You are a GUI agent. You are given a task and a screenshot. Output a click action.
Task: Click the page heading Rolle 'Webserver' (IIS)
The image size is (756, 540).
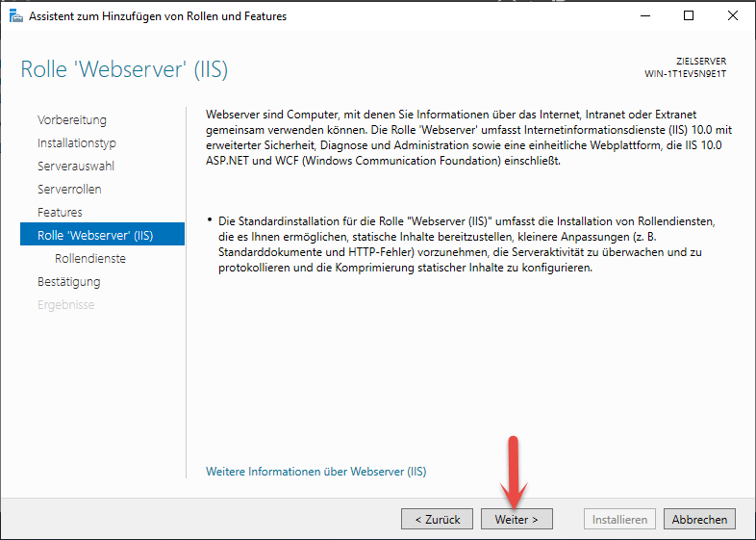124,70
